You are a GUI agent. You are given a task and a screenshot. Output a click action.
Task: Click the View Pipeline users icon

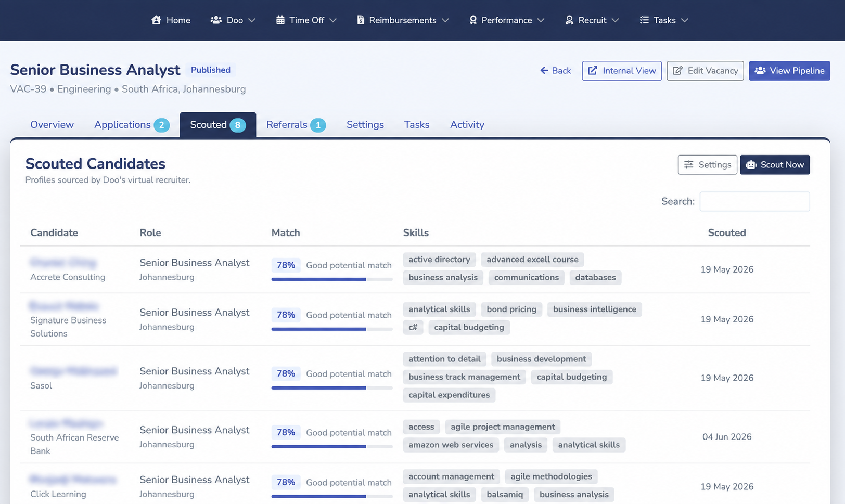[760, 70]
